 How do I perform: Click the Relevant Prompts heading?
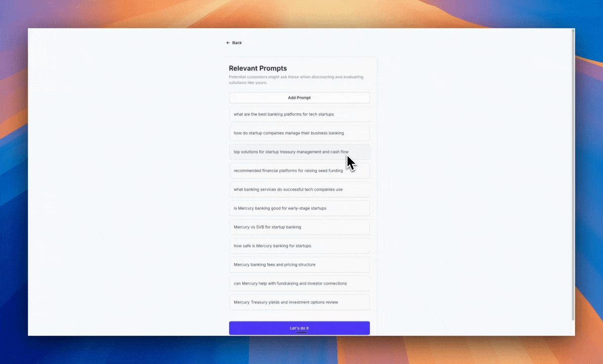pos(257,68)
